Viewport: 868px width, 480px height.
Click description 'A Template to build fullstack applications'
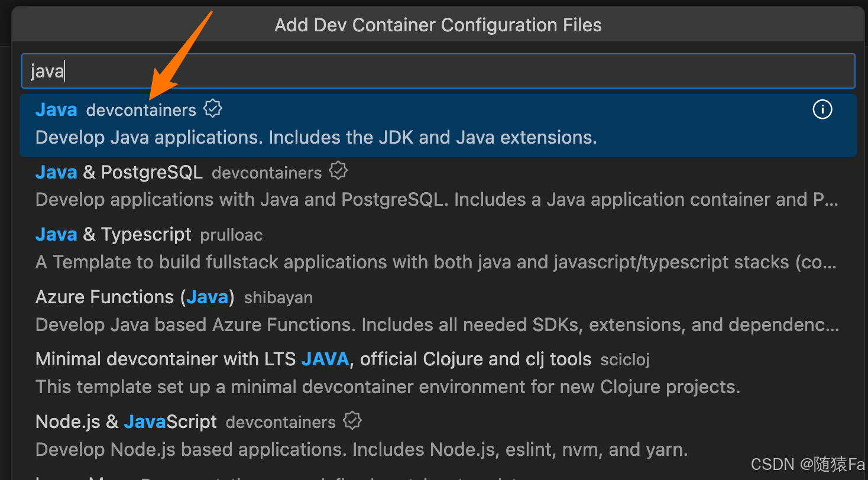coord(436,262)
